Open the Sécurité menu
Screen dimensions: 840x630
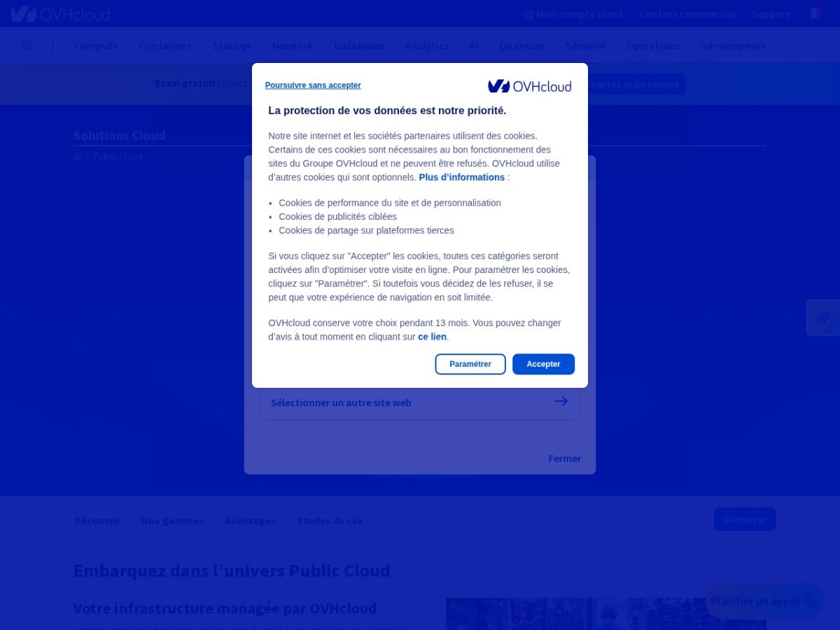(585, 45)
